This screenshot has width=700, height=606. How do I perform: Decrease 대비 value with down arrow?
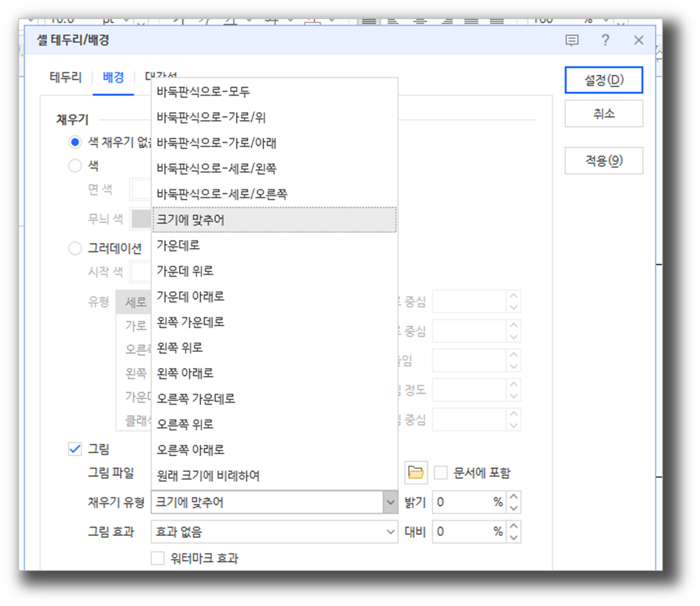[x=514, y=537]
